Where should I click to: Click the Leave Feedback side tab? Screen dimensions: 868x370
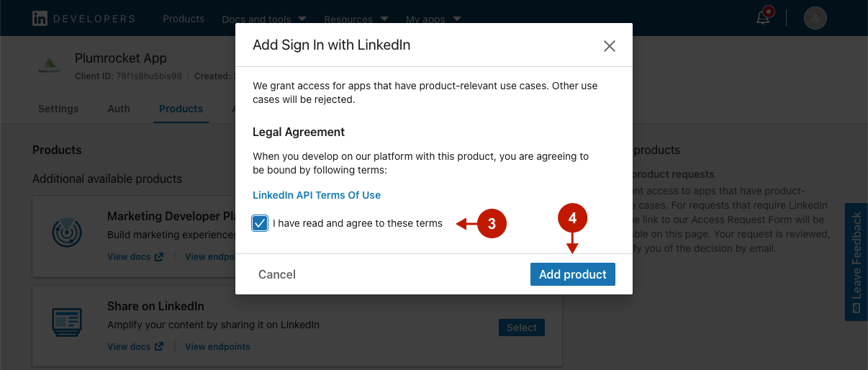point(856,261)
